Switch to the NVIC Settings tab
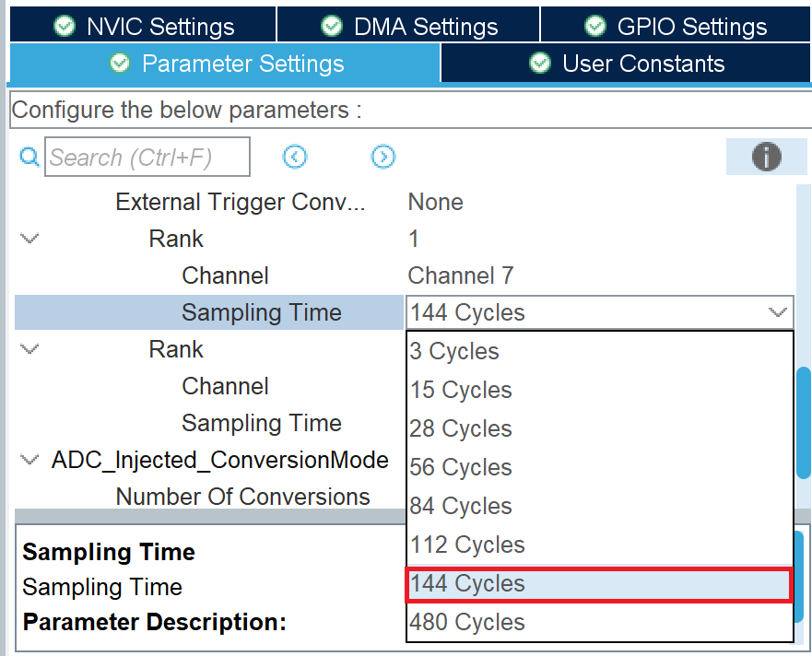Viewport: 812px width, 656px height. click(x=144, y=26)
